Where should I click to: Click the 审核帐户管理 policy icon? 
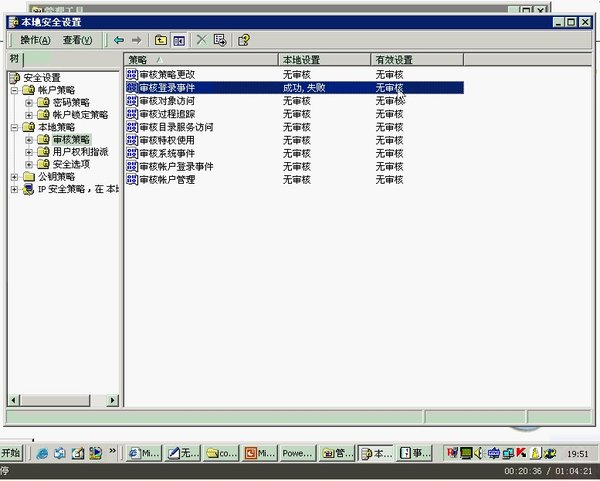point(132,179)
